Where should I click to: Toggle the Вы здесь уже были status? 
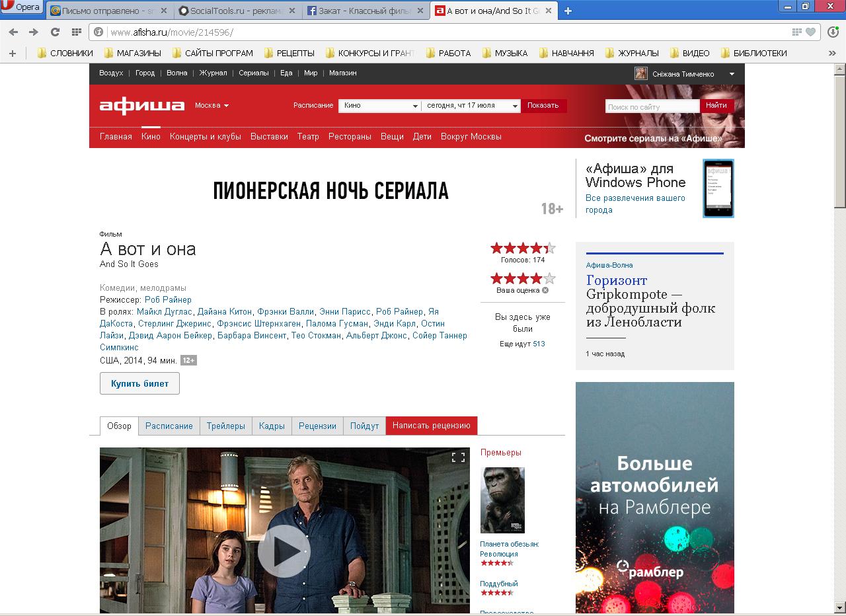point(523,323)
